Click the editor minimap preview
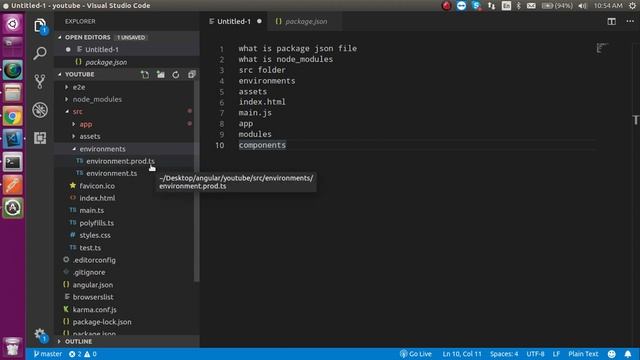Screen dimensions: 640x360 pos(602,48)
